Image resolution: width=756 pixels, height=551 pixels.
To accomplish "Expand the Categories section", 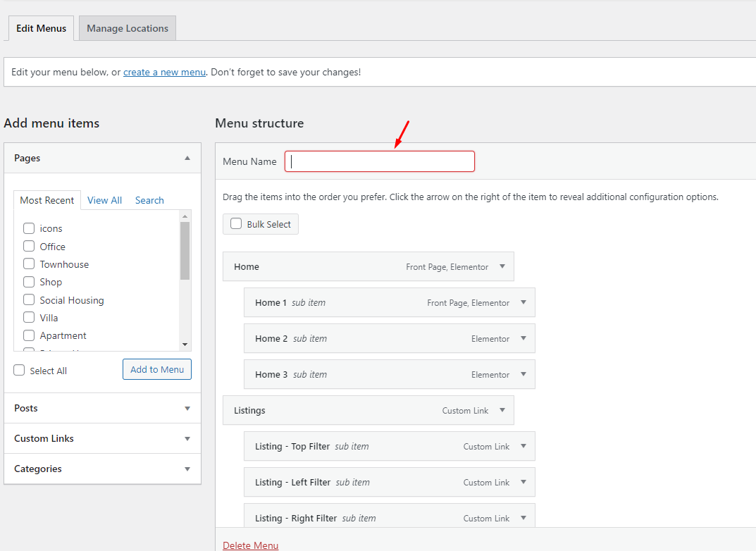I will pyautogui.click(x=187, y=469).
